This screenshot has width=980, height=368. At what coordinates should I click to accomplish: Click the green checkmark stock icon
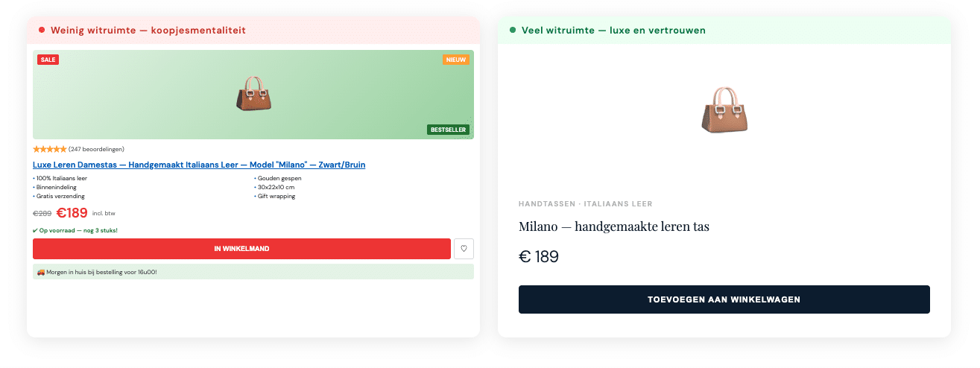click(x=36, y=230)
